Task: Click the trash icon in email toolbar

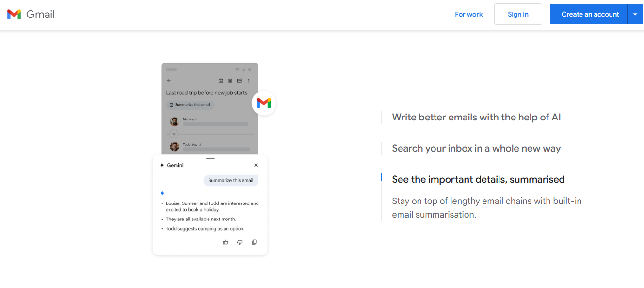Action: tap(230, 81)
